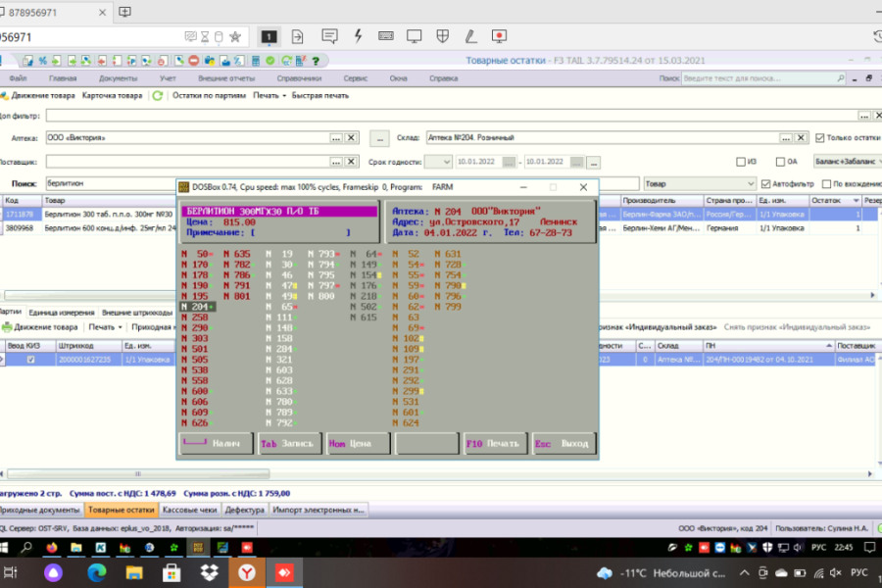Switch to the Дефектура tab
The image size is (882, 588).
point(245,511)
